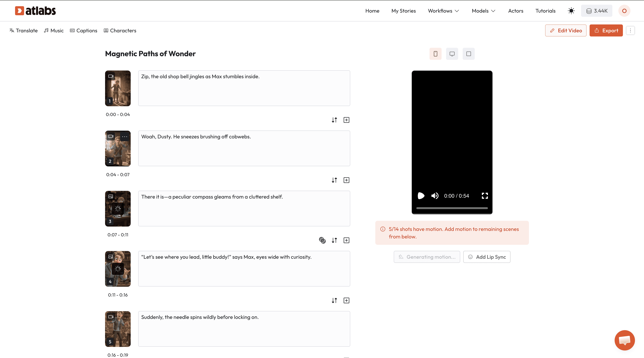
Task: Enter fullscreen in video player
Action: [x=485, y=196]
